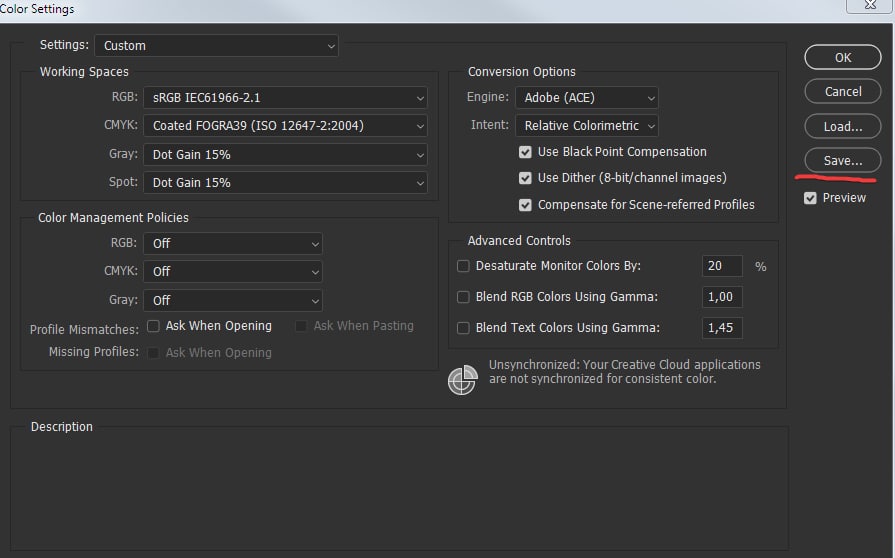Click the Save... button
The height and width of the screenshot is (558, 895).
click(x=842, y=161)
